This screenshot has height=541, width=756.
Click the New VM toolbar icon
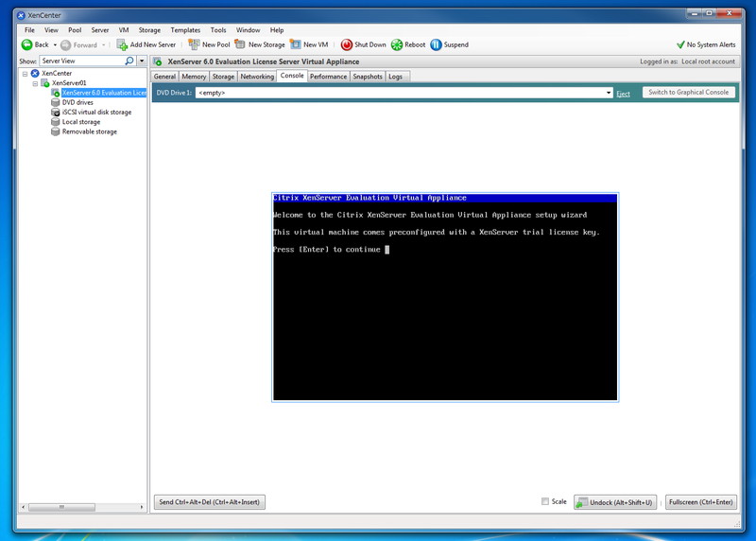click(x=295, y=44)
